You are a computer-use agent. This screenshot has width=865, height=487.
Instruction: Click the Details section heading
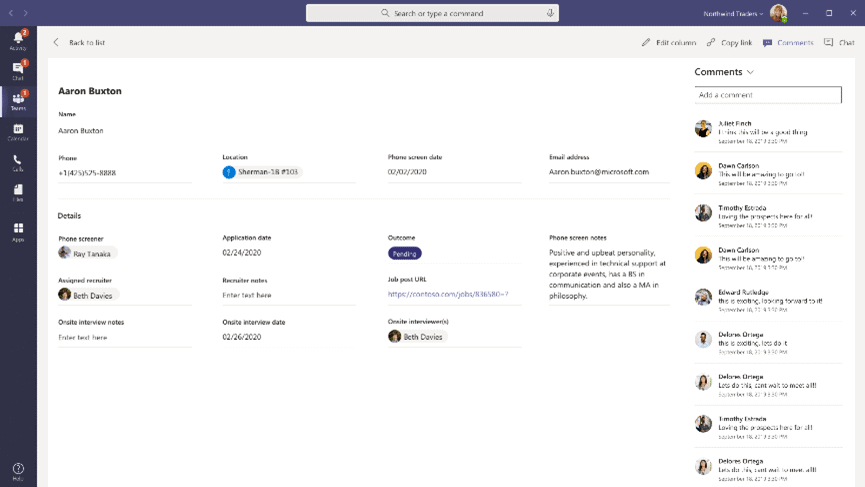(x=69, y=216)
